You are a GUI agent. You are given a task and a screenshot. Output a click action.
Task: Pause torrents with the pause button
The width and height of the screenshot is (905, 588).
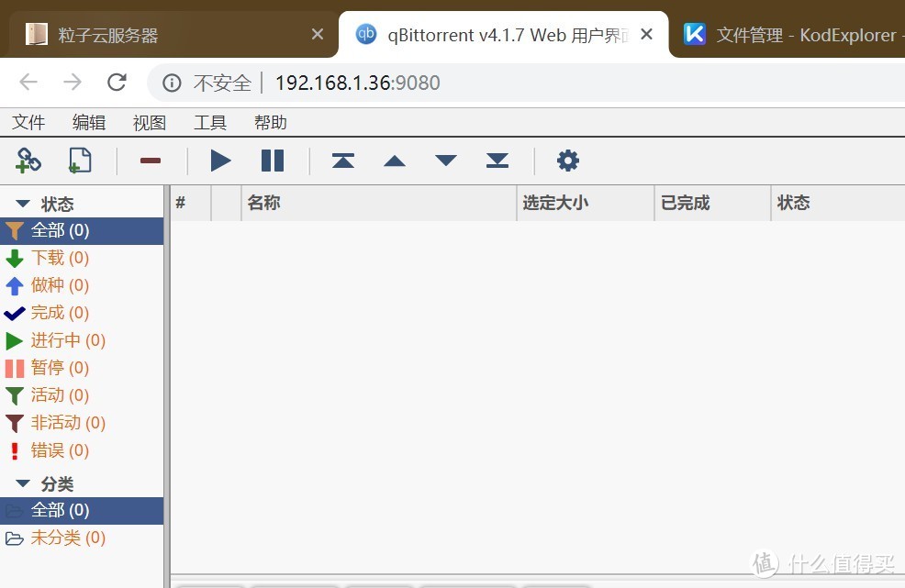coord(273,161)
